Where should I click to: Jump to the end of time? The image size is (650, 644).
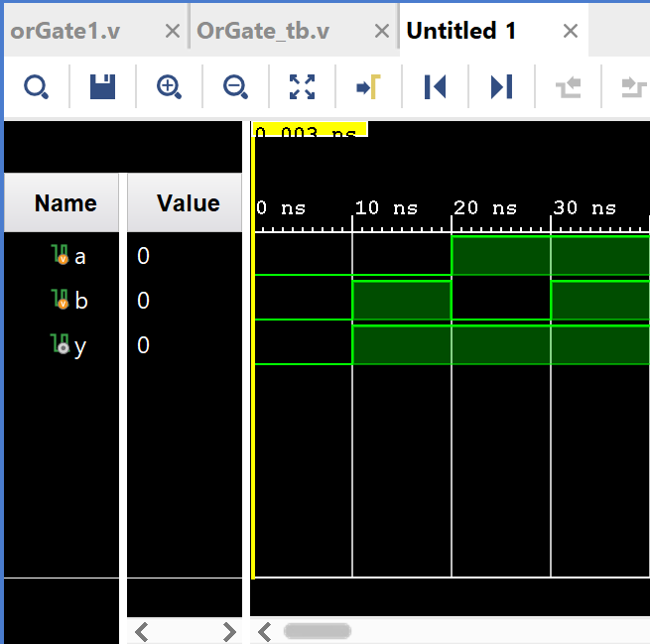click(501, 87)
